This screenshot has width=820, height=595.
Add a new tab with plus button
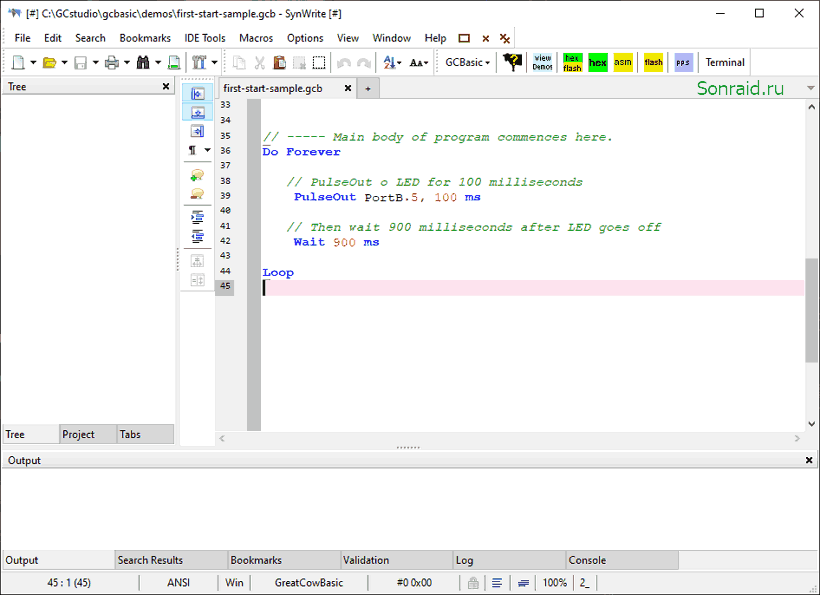[368, 89]
